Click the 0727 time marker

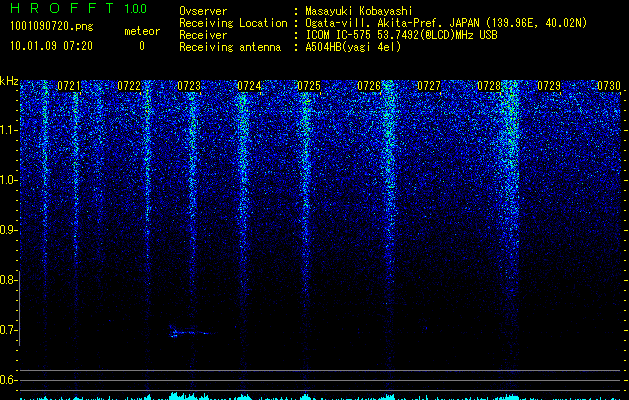tap(429, 86)
